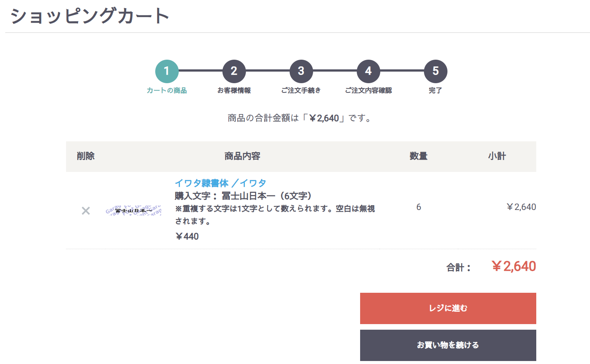Viewport: 590px width, 364px height.
Task: Select the step 3 circle icon
Action: click(x=301, y=71)
